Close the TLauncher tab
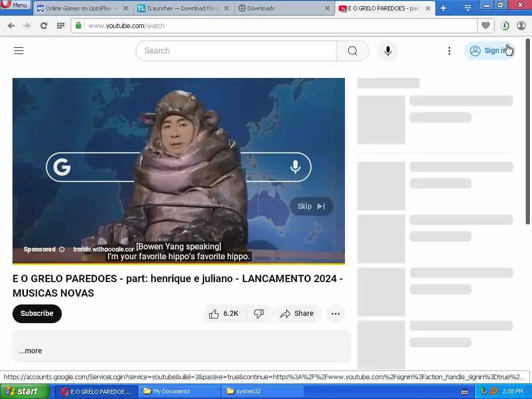 pos(227,8)
